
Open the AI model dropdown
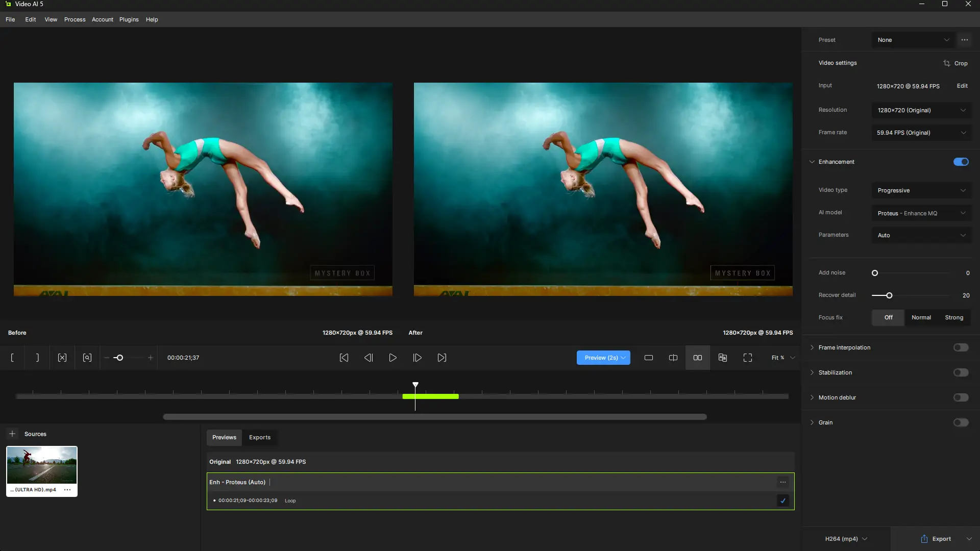(x=921, y=213)
